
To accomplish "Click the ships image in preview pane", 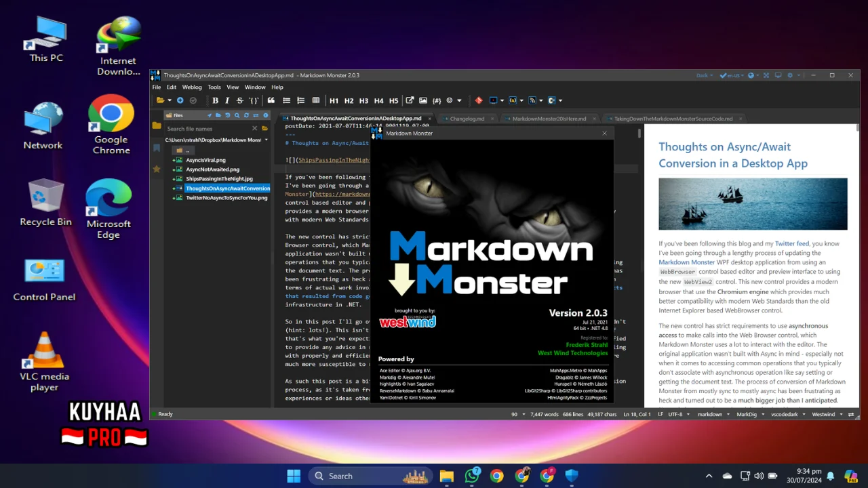I will (x=753, y=204).
